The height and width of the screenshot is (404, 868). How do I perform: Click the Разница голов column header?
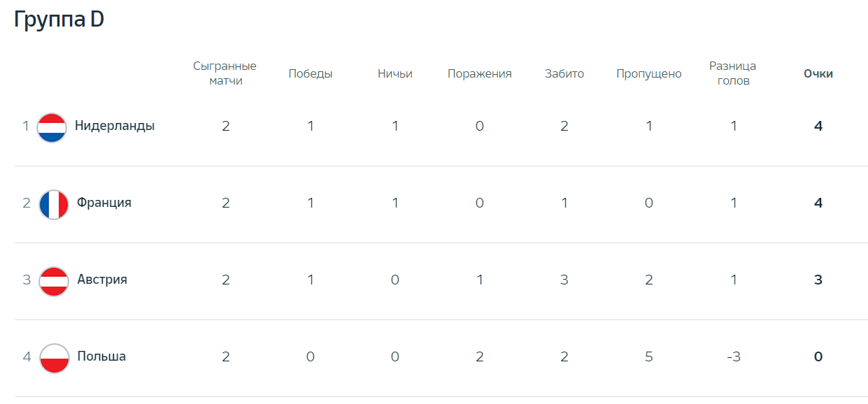point(733,73)
